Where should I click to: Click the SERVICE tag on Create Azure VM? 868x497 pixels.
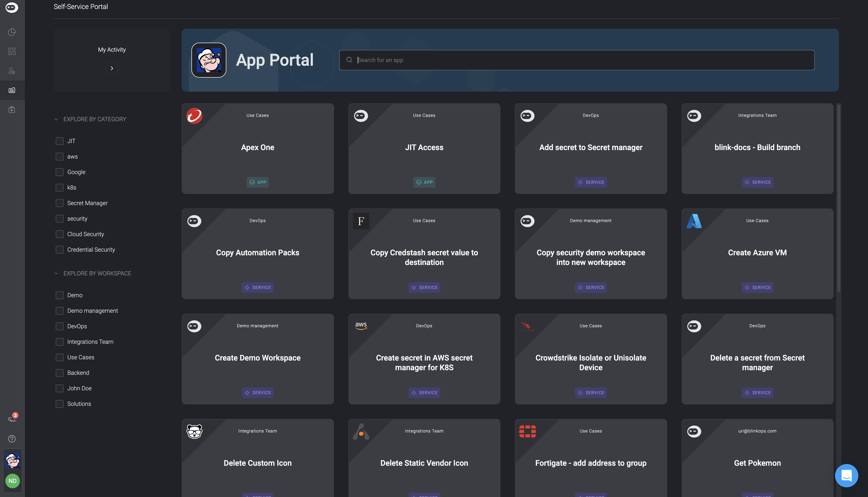tap(757, 288)
